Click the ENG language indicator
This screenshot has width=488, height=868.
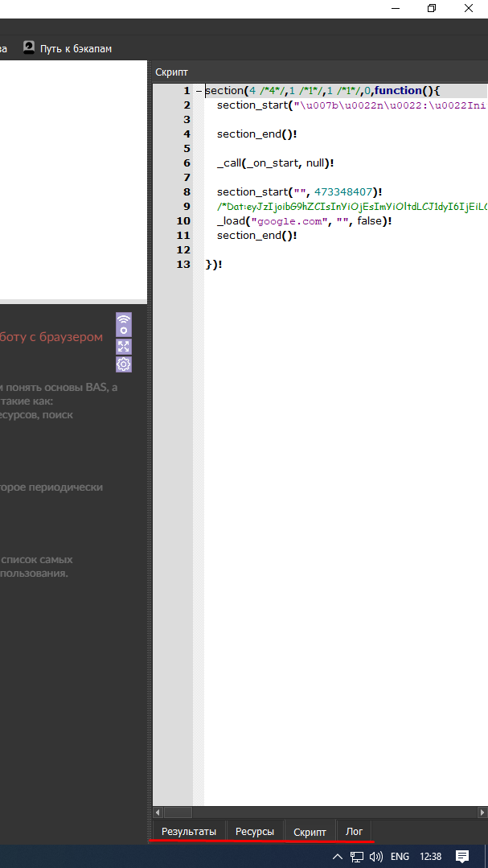click(x=400, y=857)
